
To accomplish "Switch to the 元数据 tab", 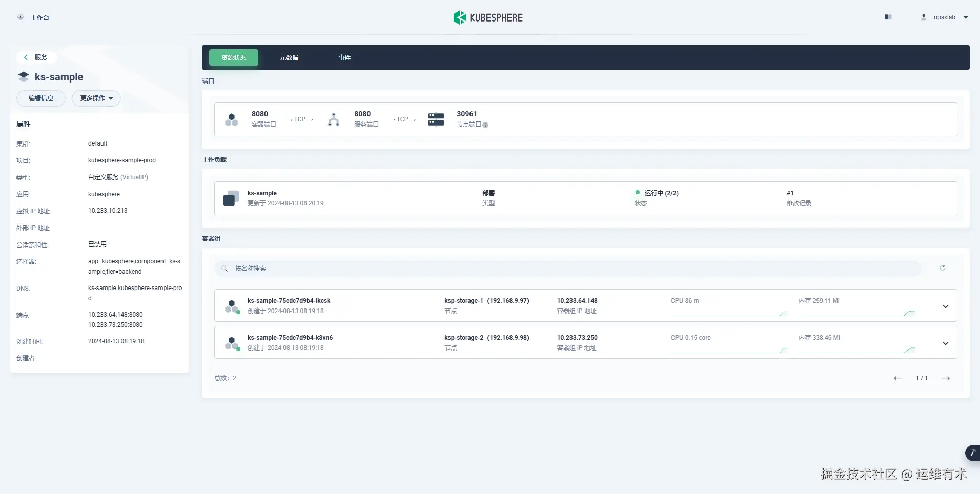I will click(289, 57).
